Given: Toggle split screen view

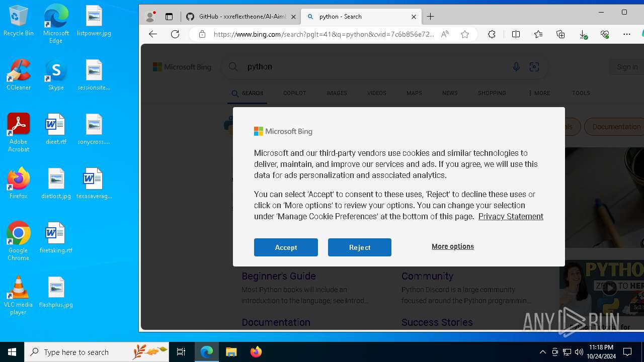Looking at the screenshot, I should tap(516, 34).
